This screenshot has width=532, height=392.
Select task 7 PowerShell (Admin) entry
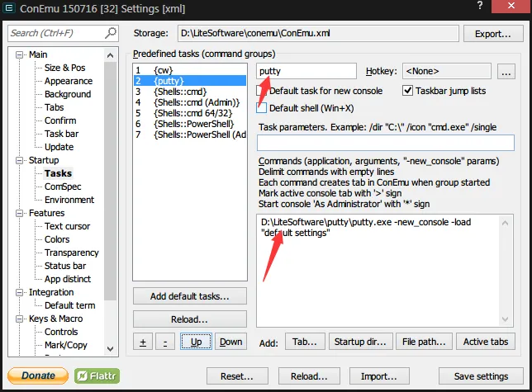point(190,135)
